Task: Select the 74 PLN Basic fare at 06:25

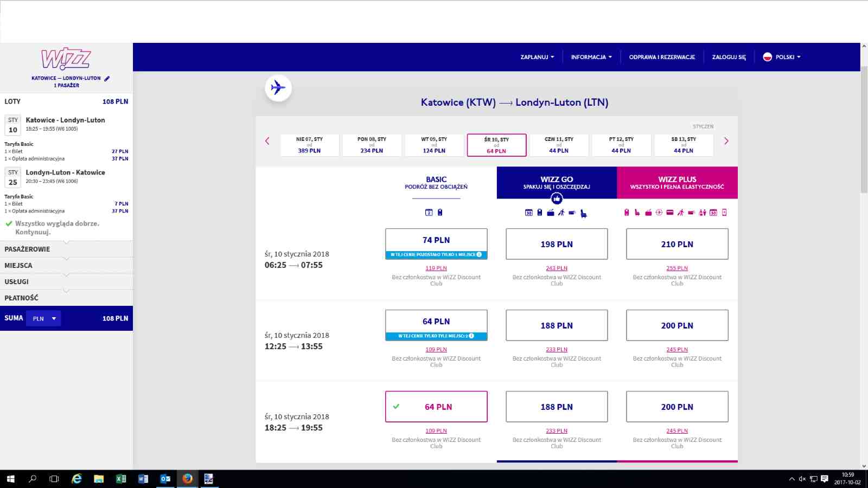Action: point(436,243)
